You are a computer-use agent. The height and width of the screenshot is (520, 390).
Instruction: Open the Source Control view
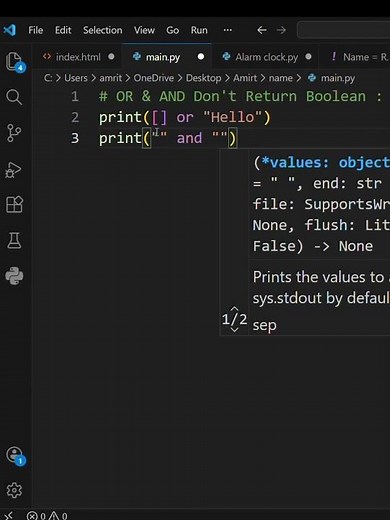click(x=14, y=133)
